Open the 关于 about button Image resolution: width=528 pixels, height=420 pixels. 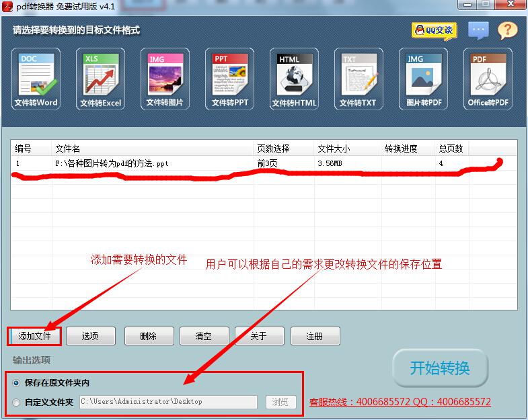coord(260,336)
